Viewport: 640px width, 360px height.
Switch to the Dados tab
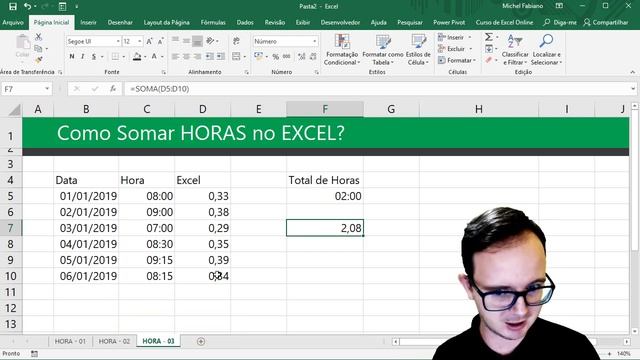click(x=245, y=22)
